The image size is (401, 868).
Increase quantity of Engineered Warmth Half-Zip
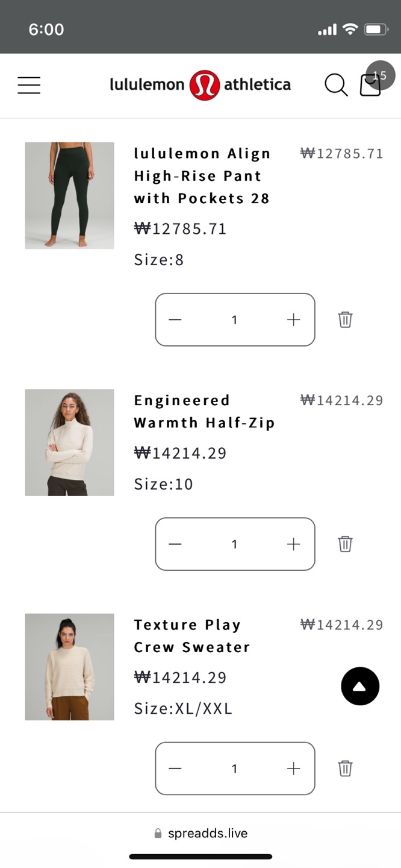point(293,544)
